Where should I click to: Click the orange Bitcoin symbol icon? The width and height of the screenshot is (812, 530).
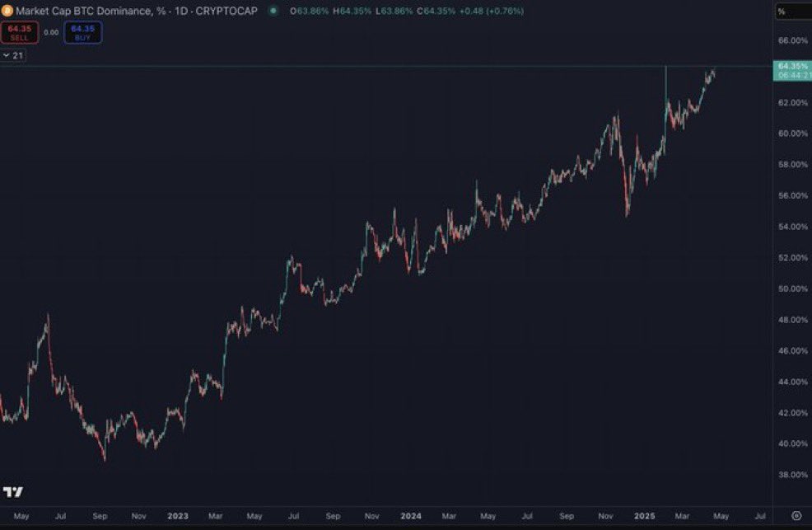[7, 11]
